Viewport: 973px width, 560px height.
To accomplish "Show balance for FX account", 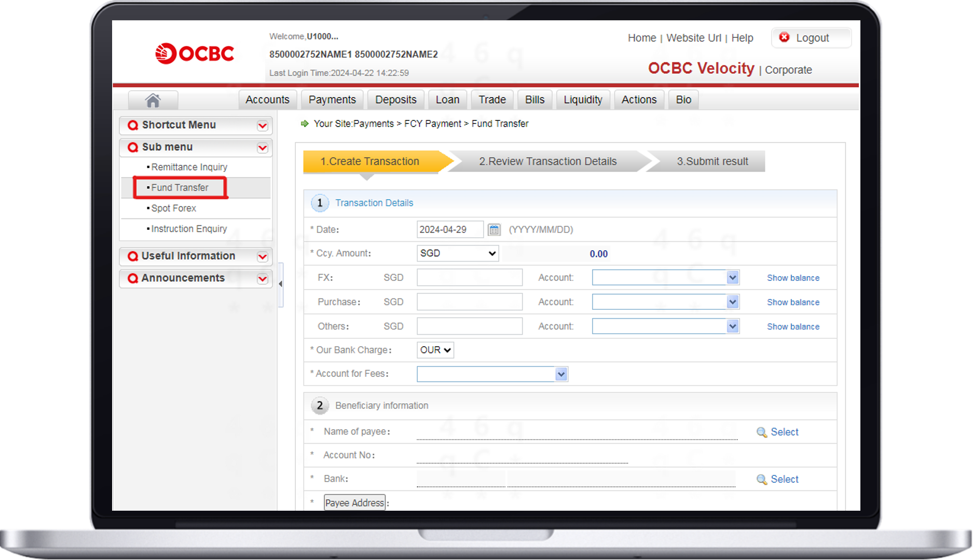I will (793, 278).
